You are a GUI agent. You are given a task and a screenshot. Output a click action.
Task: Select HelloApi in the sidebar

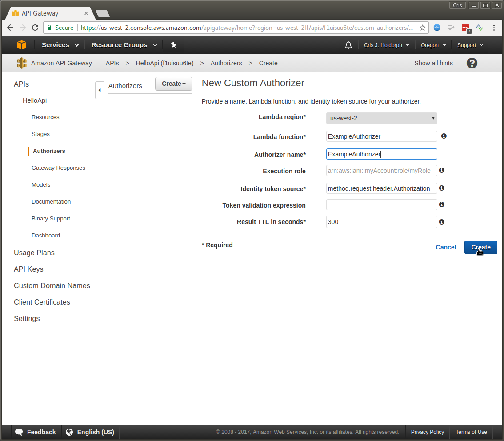(x=35, y=100)
